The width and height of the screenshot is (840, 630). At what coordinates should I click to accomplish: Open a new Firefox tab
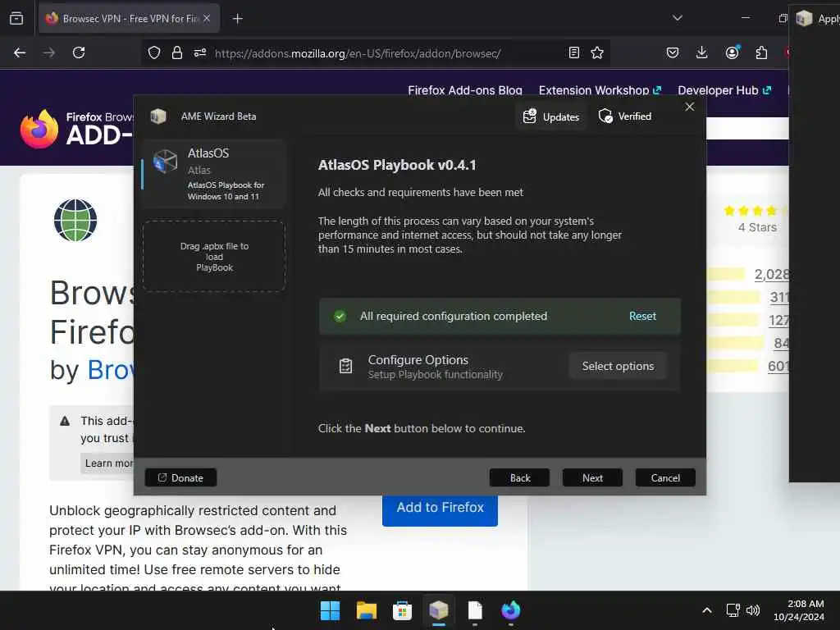237,18
